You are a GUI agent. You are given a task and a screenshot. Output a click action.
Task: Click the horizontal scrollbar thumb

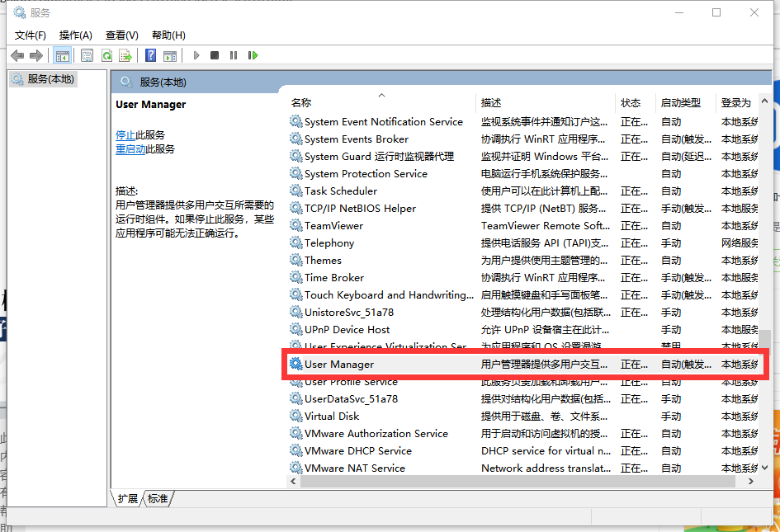pyautogui.click(x=518, y=482)
